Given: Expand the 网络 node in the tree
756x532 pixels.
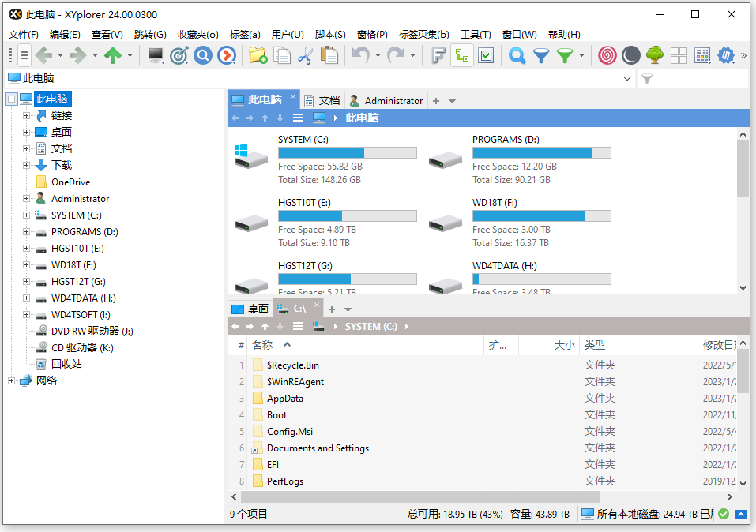Looking at the screenshot, I should click(x=12, y=380).
